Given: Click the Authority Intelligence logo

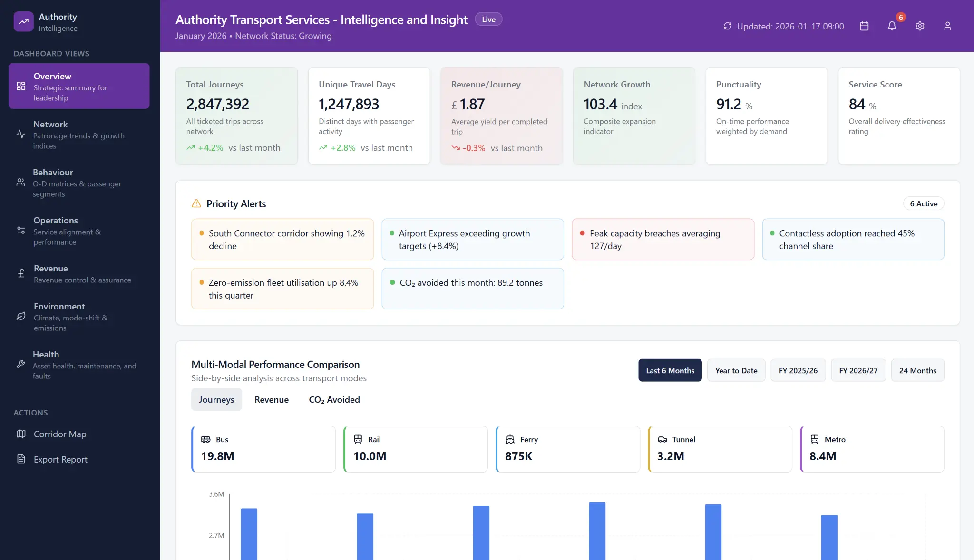Looking at the screenshot, I should click(x=23, y=21).
